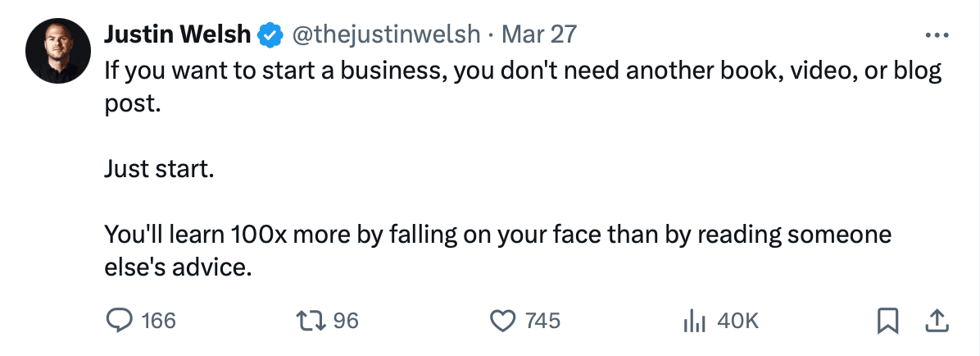Screen dimensions: 980x356
Task: Click the blue verified badge
Action: pyautogui.click(x=269, y=34)
